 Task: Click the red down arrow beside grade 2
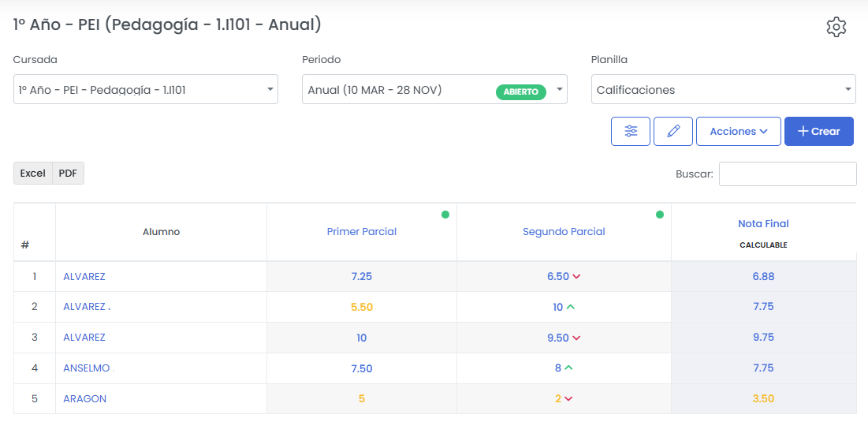[568, 399]
